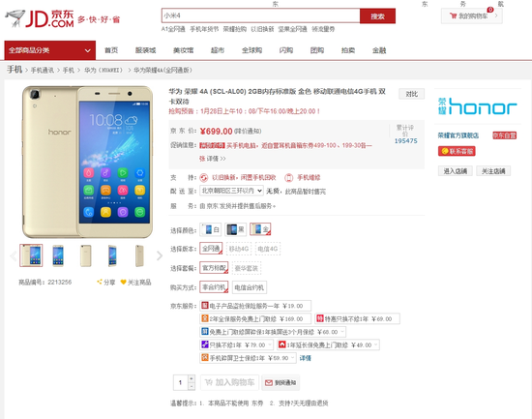Click the share icon below product image
The image size is (532, 419).
pyautogui.click(x=100, y=282)
